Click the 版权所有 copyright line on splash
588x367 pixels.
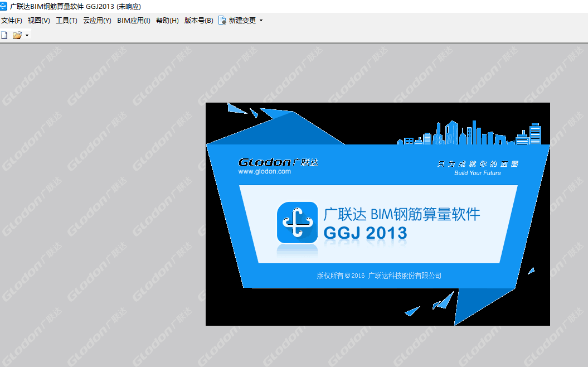coord(379,276)
